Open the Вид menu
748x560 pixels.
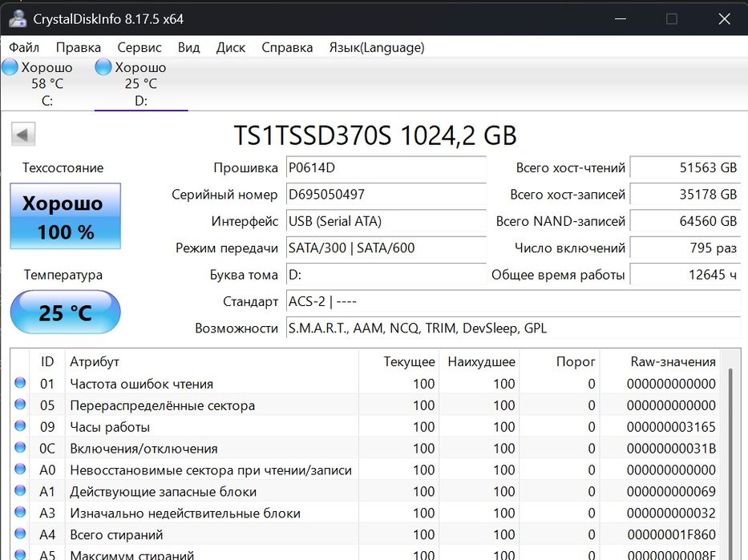[188, 47]
